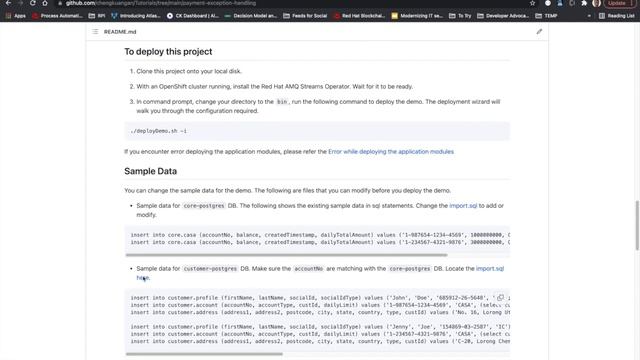Edit README.md with the pencil icon
The height and width of the screenshot is (360, 640).
coord(539,31)
